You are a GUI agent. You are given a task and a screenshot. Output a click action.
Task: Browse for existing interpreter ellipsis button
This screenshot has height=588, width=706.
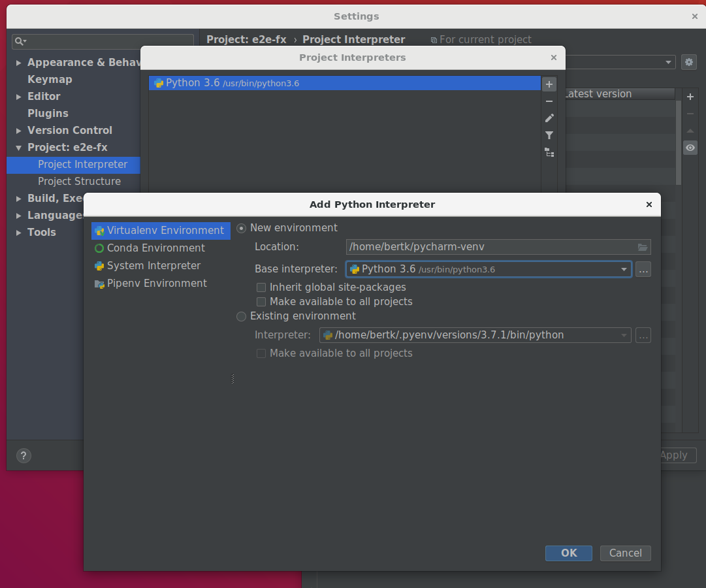pyautogui.click(x=643, y=335)
